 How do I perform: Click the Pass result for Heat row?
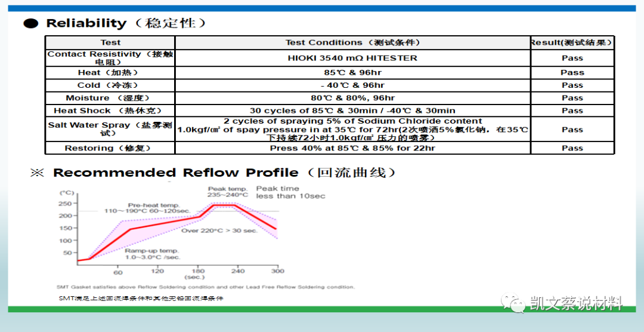pyautogui.click(x=572, y=73)
